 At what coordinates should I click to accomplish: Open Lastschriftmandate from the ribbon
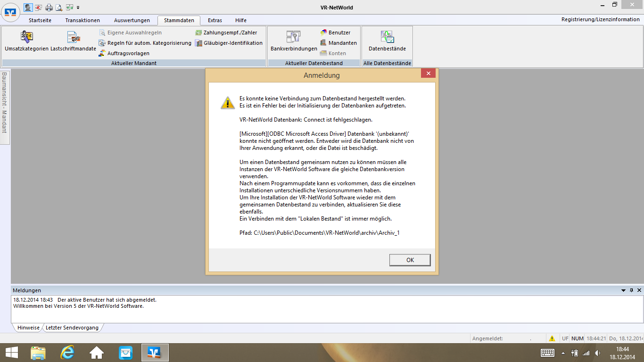(x=73, y=41)
